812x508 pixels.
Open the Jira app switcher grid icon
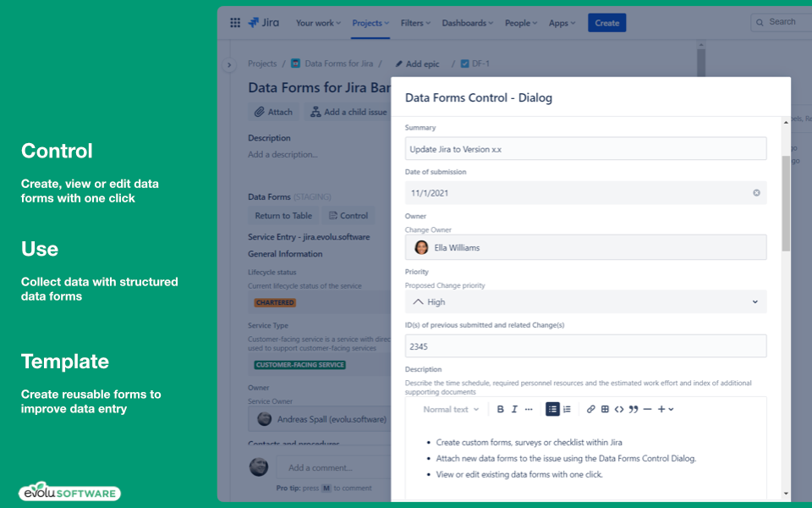coord(235,23)
